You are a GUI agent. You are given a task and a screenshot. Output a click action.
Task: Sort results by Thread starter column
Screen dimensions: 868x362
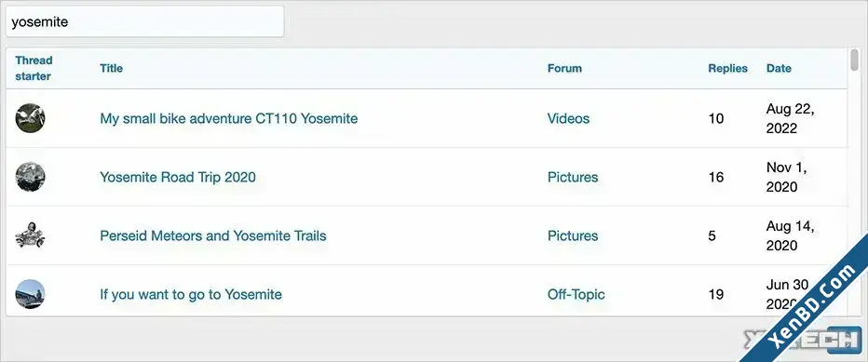tap(34, 68)
